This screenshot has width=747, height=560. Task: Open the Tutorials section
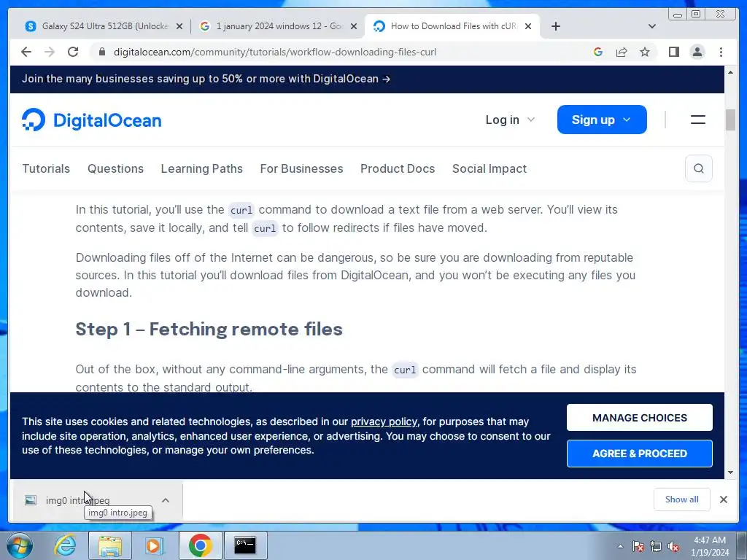(46, 168)
